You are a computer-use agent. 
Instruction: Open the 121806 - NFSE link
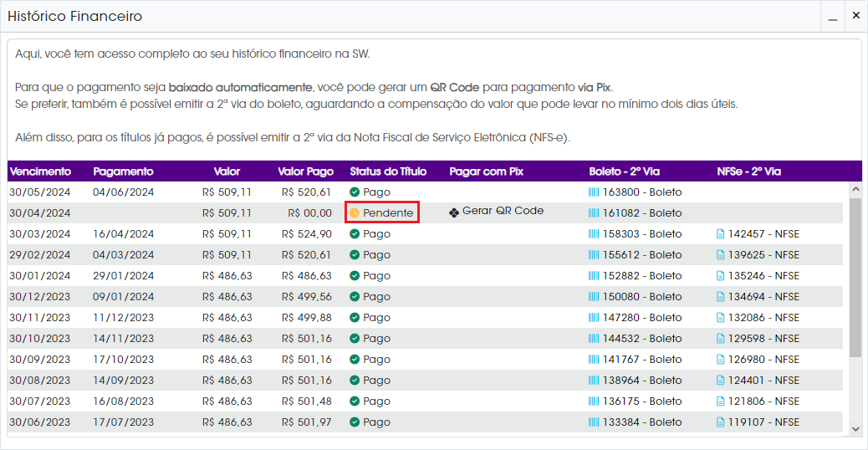[764, 401]
